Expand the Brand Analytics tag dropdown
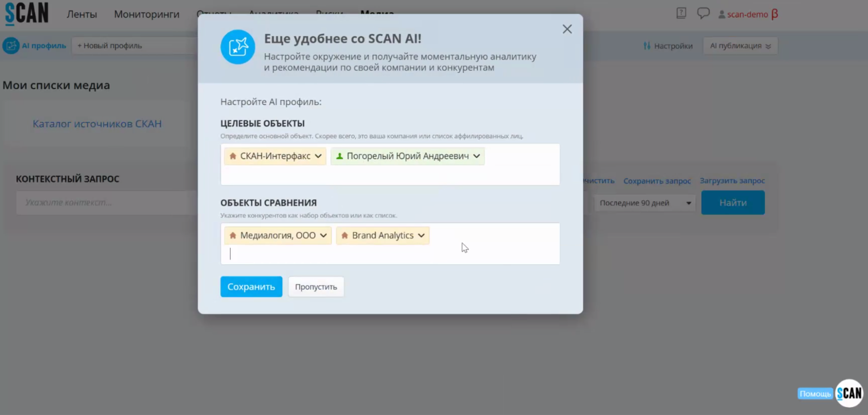 tap(421, 236)
